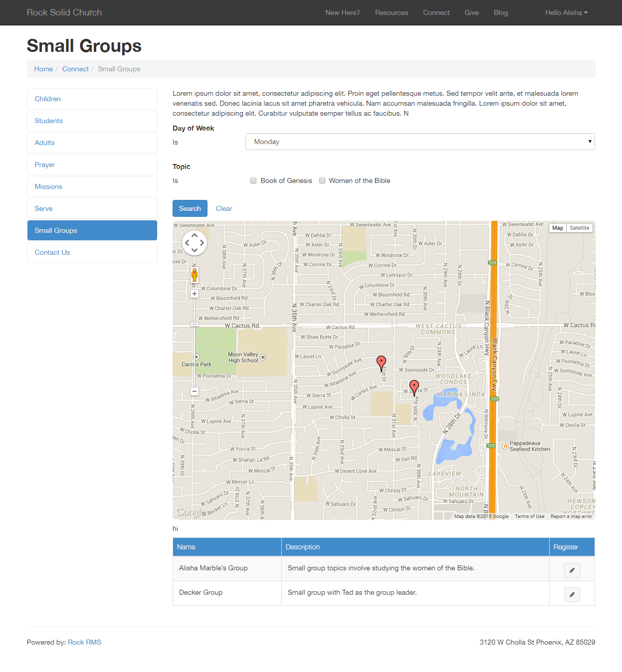Image resolution: width=622 pixels, height=672 pixels.
Task: Click the Decker Group description text
Action: click(x=352, y=592)
